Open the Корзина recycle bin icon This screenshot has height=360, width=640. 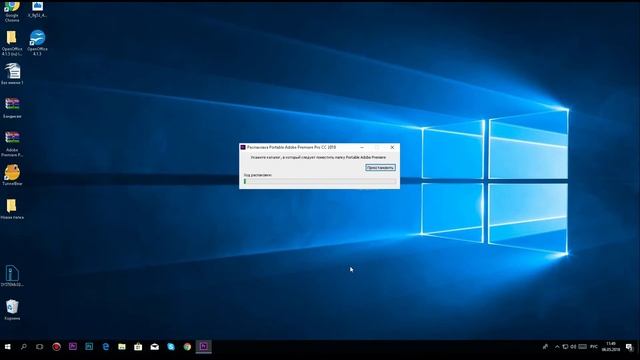(x=12, y=309)
